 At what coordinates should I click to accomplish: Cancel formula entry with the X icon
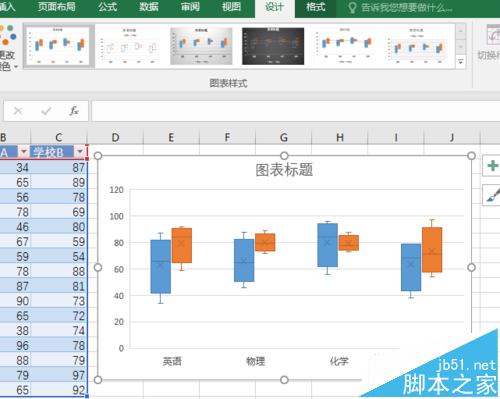pos(18,111)
